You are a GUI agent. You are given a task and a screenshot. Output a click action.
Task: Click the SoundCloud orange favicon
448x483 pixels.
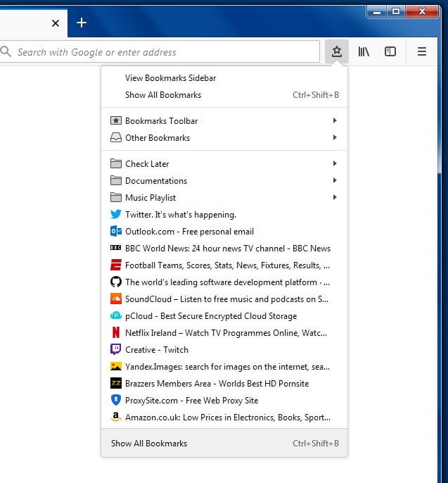coord(115,299)
